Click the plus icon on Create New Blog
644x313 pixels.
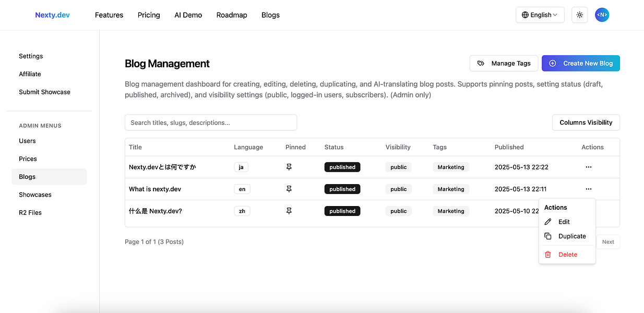tap(552, 63)
